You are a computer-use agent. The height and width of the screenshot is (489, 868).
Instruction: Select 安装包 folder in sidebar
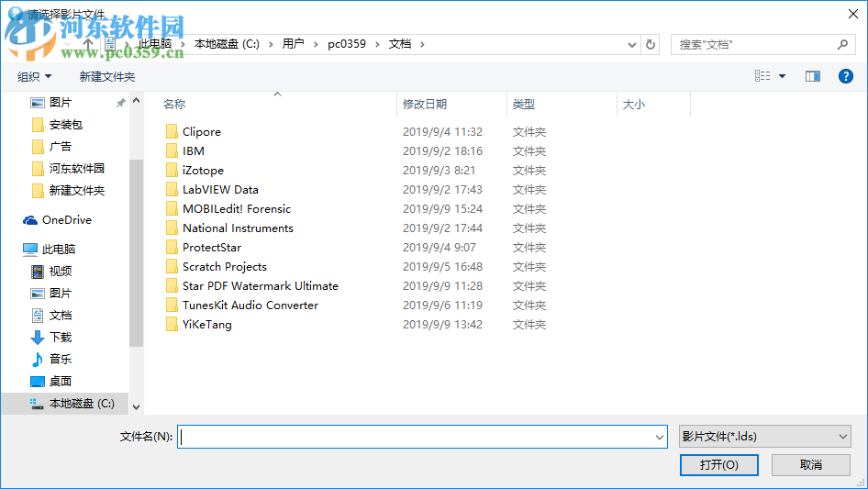[x=66, y=125]
